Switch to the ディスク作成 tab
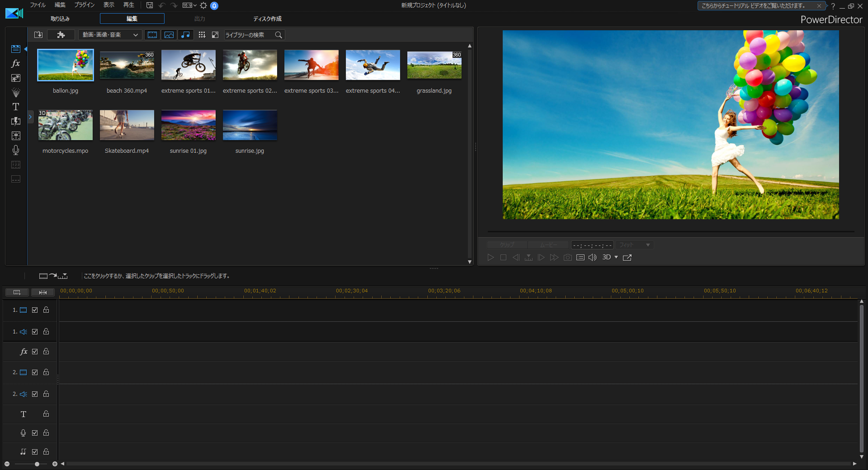 point(267,19)
